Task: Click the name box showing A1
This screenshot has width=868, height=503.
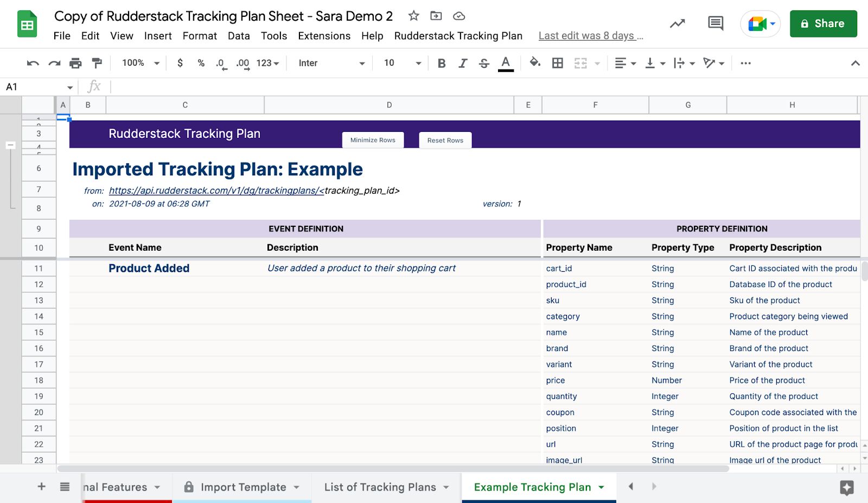Action: (39, 87)
